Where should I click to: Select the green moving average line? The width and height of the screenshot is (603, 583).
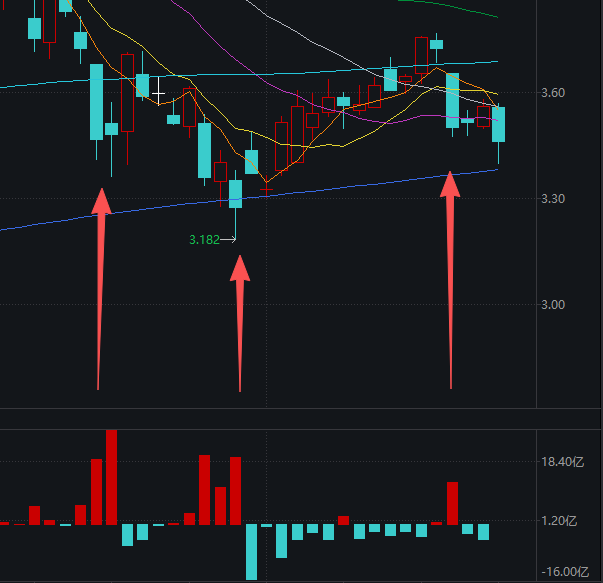tap(448, 7)
